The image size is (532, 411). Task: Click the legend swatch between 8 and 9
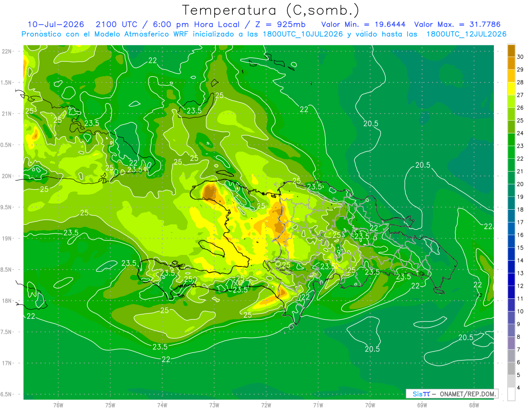[511, 331]
